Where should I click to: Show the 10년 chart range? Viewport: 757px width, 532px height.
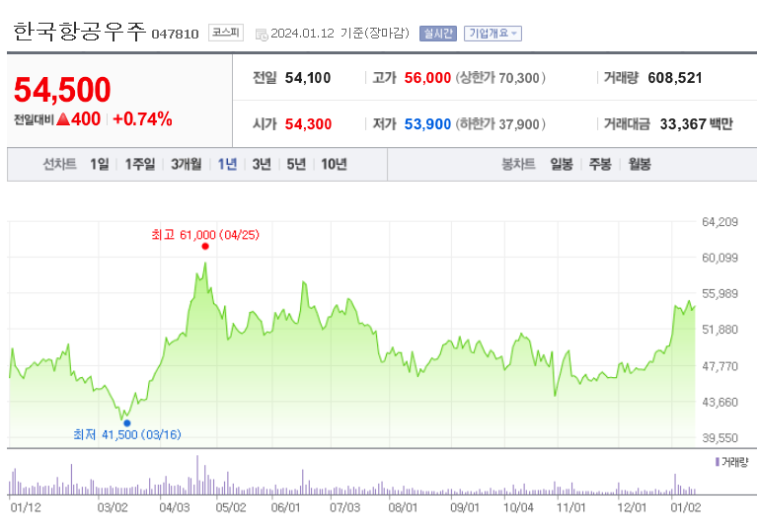334,164
